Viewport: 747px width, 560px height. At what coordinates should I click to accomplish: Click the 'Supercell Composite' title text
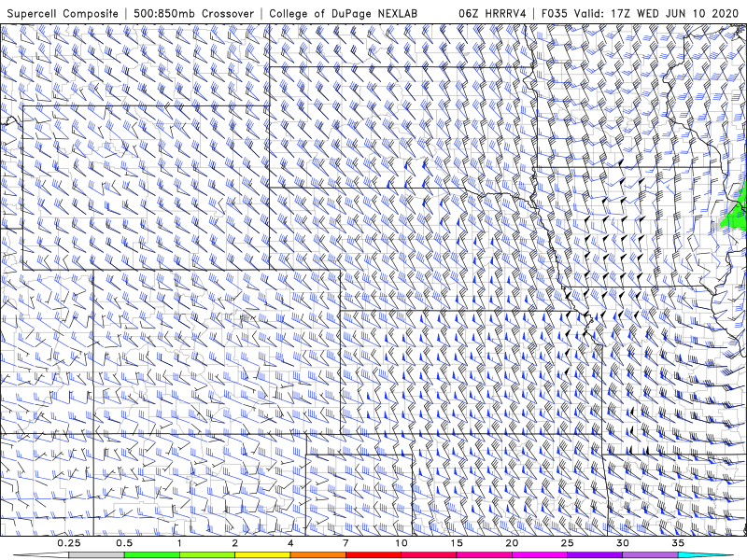pyautogui.click(x=63, y=13)
